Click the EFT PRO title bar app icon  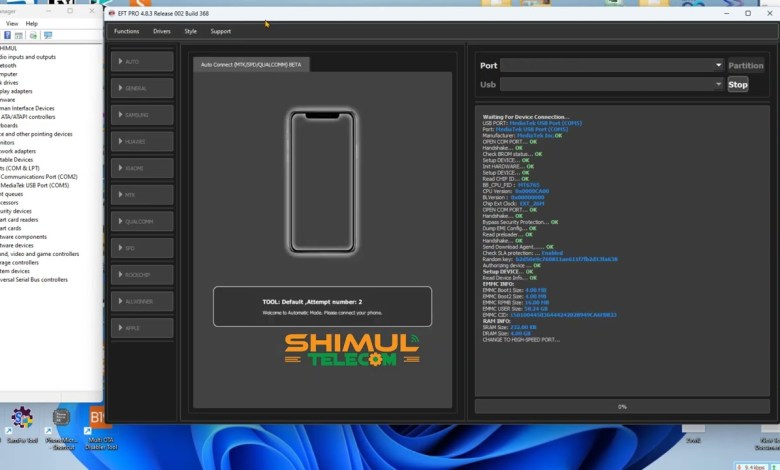pyautogui.click(x=111, y=13)
